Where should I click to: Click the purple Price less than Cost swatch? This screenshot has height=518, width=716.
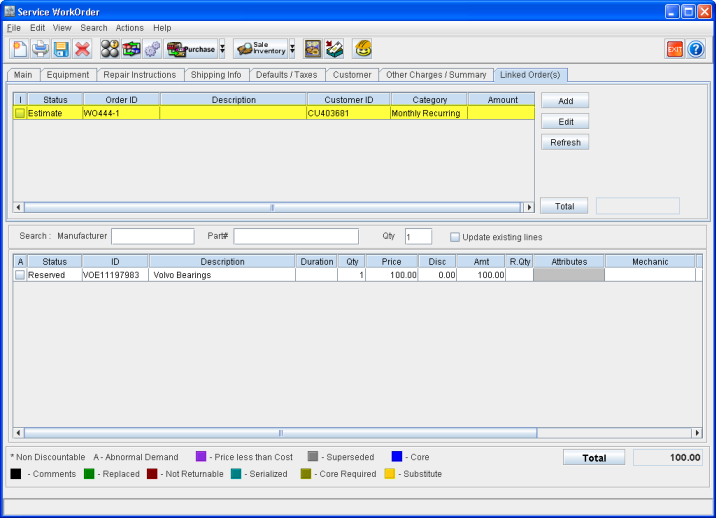[x=201, y=456]
